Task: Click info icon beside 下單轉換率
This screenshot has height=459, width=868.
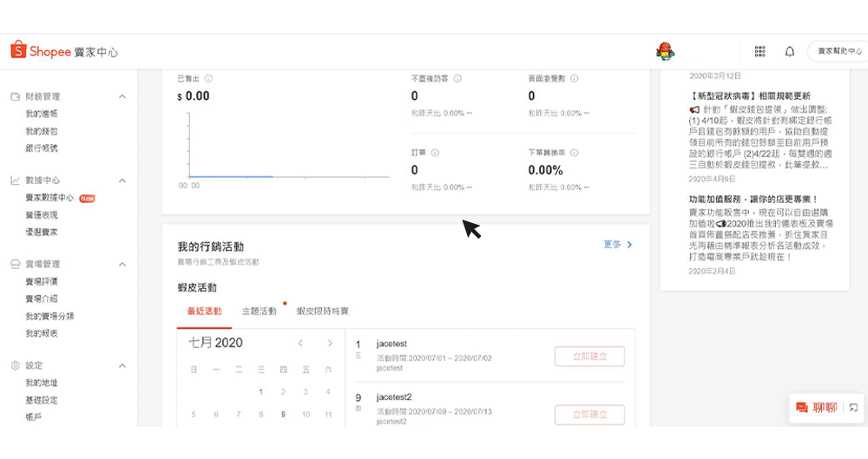Action: [x=575, y=153]
